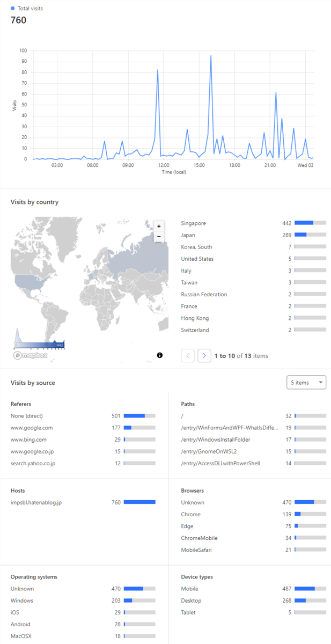Select the Windows operating system row
The height and width of the screenshot is (644, 331).
coord(83,601)
